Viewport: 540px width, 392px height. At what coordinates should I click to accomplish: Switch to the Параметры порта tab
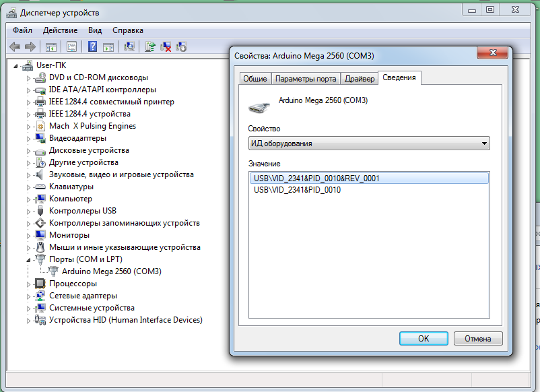[306, 79]
